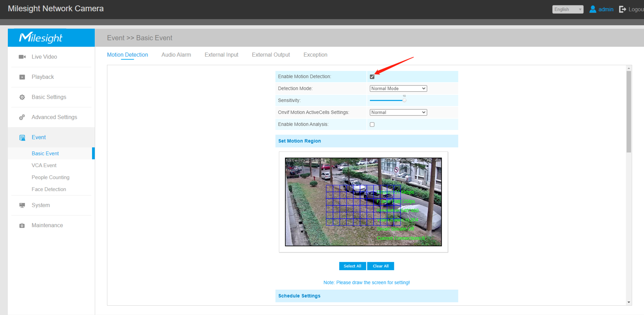
Task: Click the Basic Settings gear icon
Action: coord(22,97)
